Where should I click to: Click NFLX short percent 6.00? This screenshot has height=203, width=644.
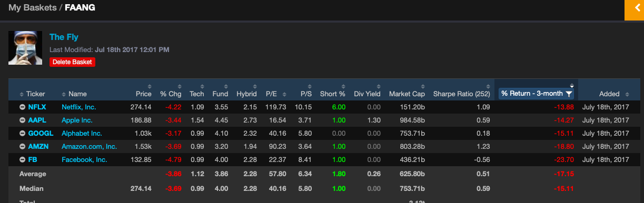pos(339,107)
